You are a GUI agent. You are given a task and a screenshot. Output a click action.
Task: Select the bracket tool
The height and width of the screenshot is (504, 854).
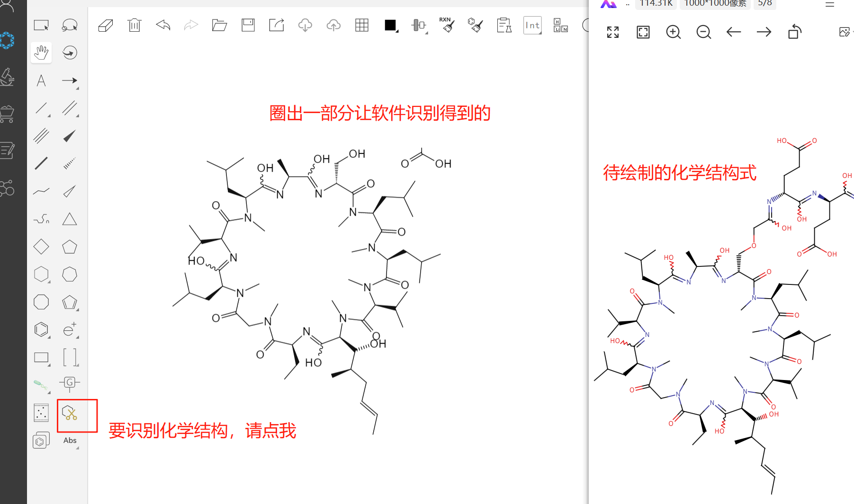(70, 357)
